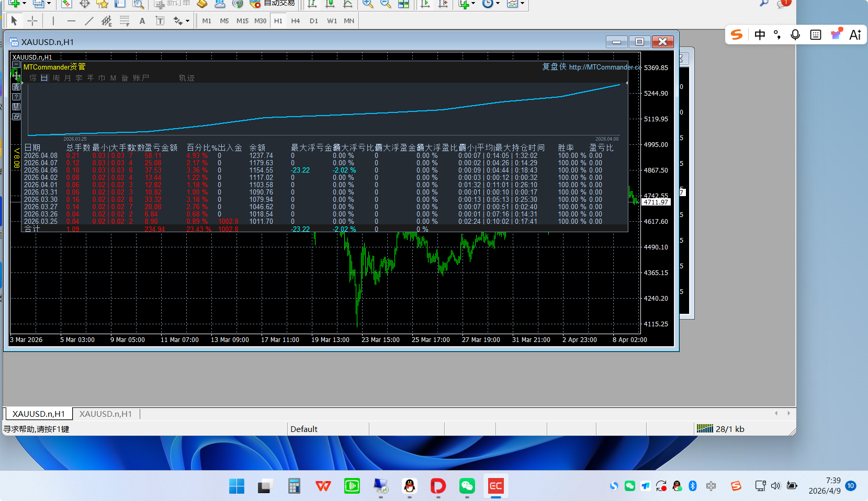Select the 综 summary tab
The height and width of the screenshot is (501, 868).
(33, 78)
